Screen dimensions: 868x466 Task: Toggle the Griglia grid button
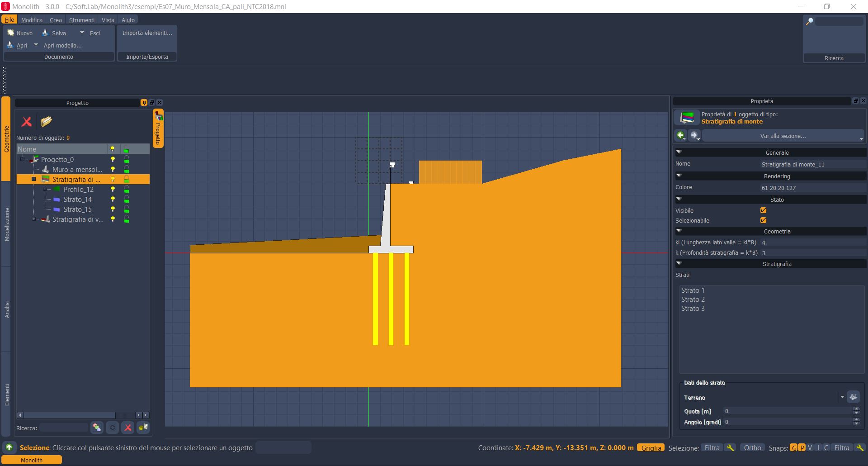point(651,447)
